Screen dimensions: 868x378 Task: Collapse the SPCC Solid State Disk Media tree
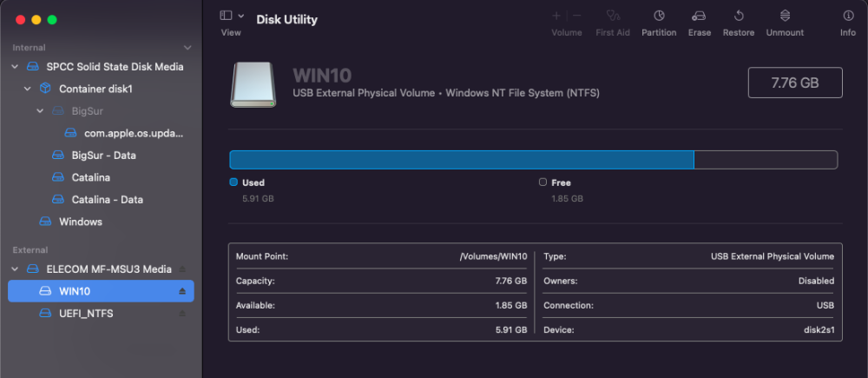tap(15, 67)
